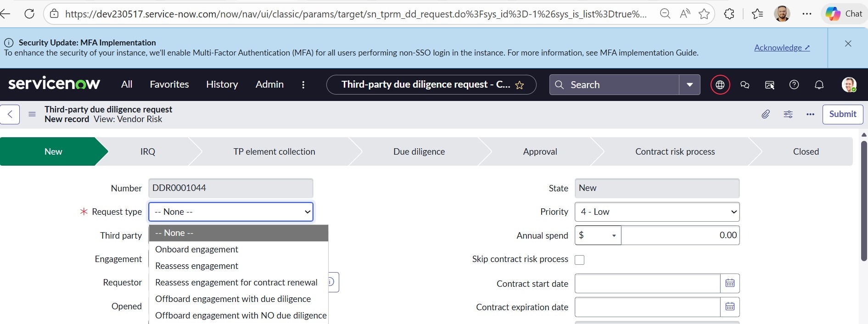Choose Offboard engagement with NO due diligence
Viewport: 868px width, 324px height.
click(239, 315)
